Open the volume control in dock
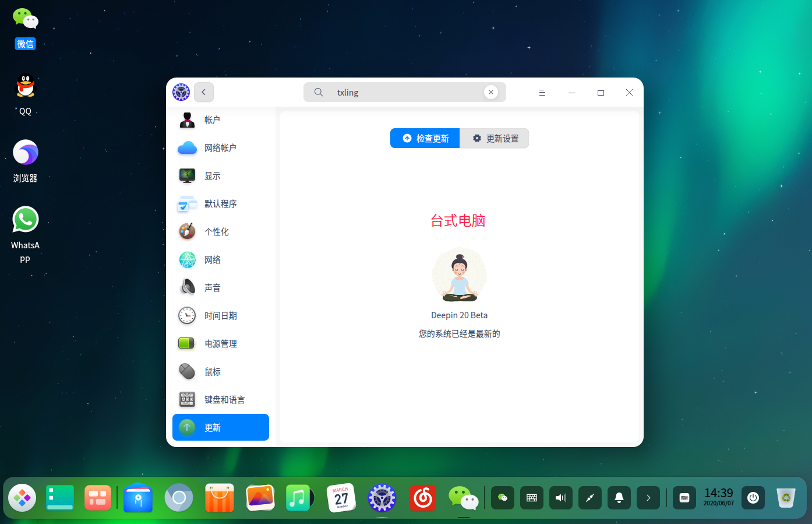 (x=561, y=498)
